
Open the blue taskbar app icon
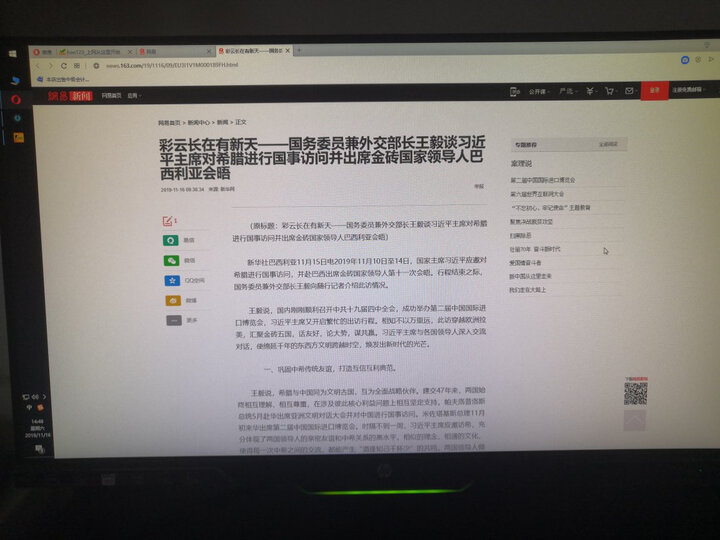coord(15,80)
